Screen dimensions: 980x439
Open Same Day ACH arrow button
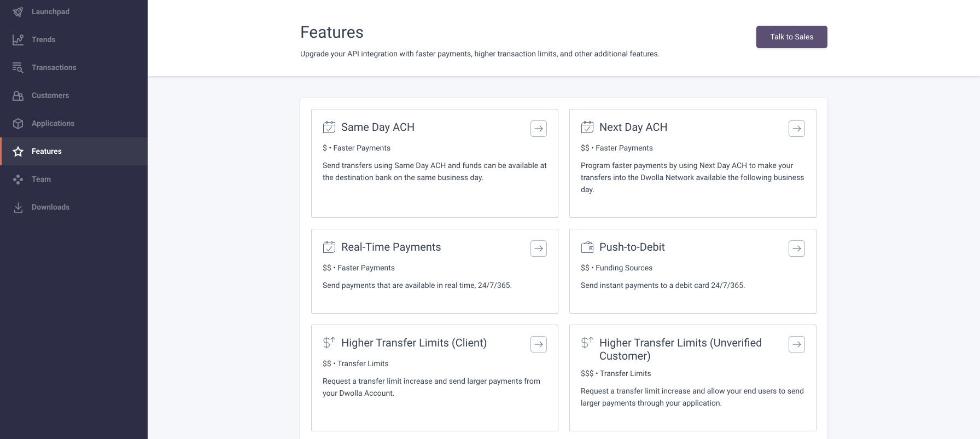[539, 129]
